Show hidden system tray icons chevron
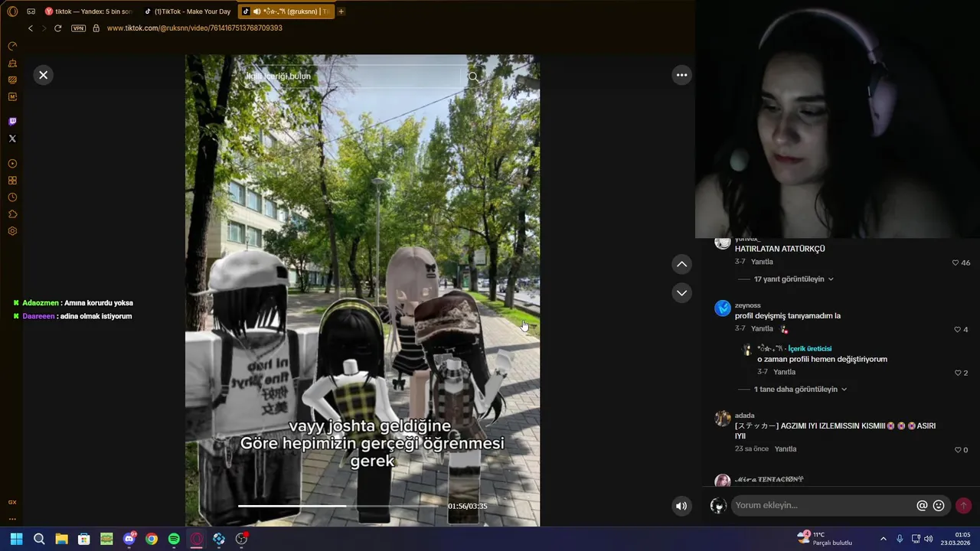980x551 pixels. (883, 539)
